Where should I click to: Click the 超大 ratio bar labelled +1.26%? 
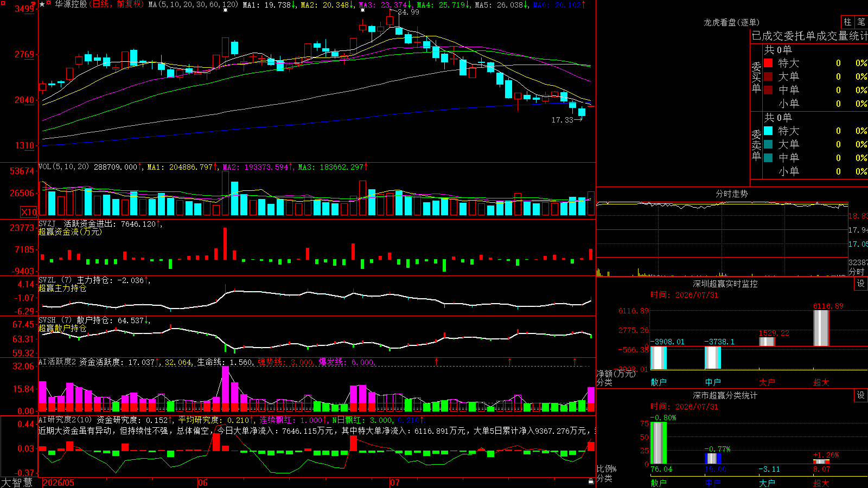[821, 461]
